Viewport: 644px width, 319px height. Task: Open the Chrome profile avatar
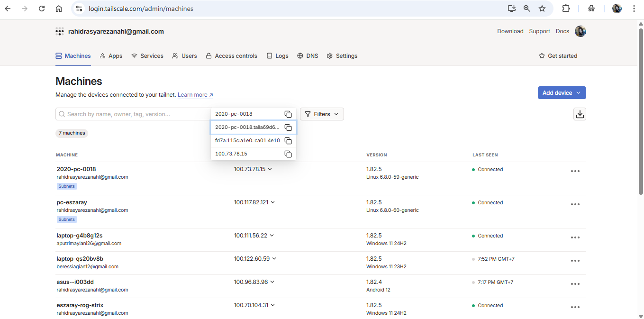[617, 9]
